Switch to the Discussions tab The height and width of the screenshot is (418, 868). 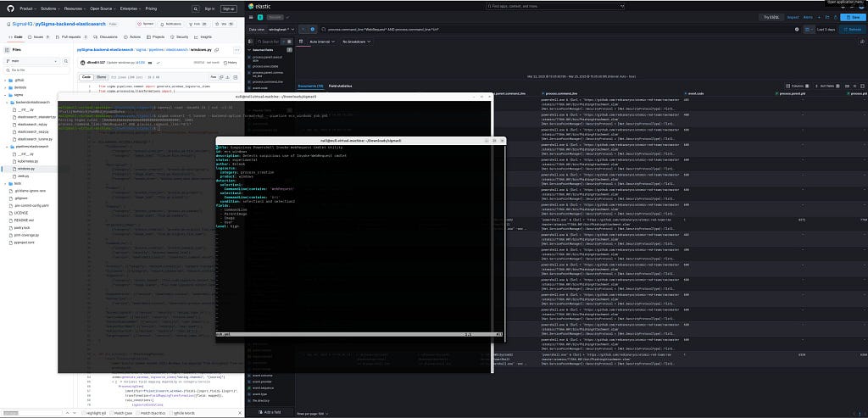pyautogui.click(x=104, y=36)
